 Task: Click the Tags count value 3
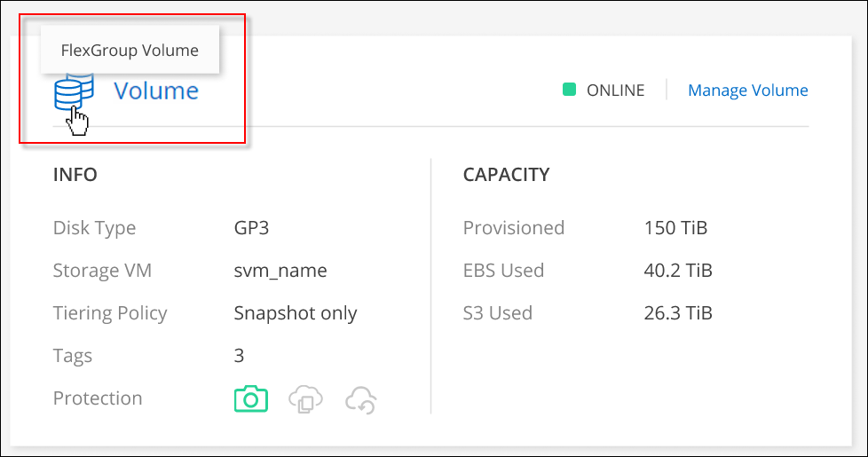(x=239, y=356)
